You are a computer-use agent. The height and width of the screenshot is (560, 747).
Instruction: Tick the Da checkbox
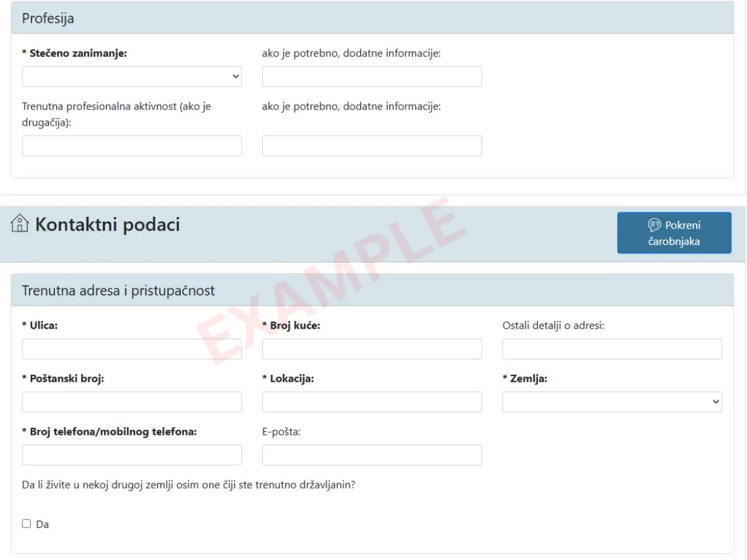point(27,524)
